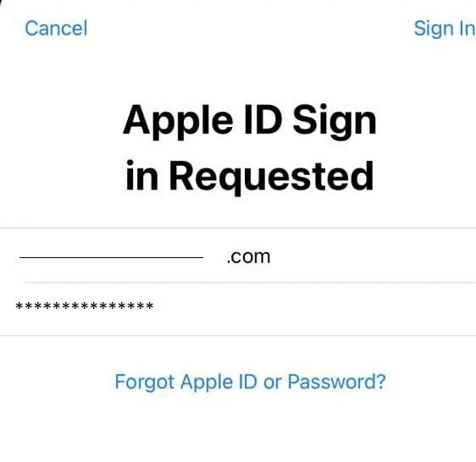Open the Forgot Apple ID or Password link
The height and width of the screenshot is (462, 476).
250,382
